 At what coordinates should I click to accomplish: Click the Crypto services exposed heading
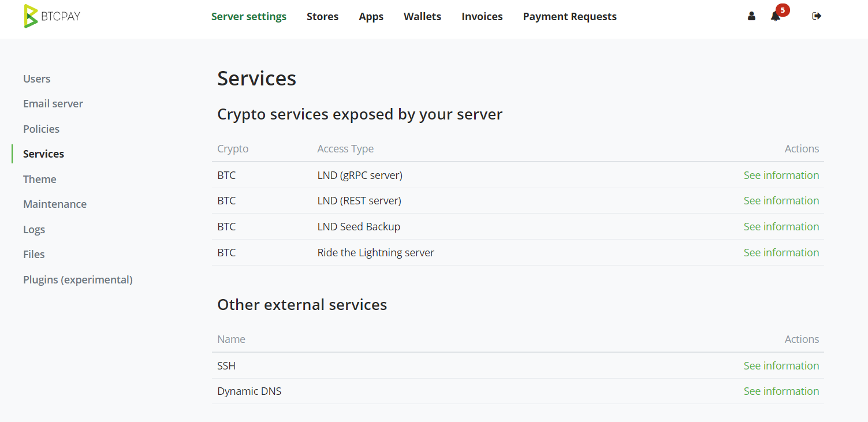coord(360,114)
